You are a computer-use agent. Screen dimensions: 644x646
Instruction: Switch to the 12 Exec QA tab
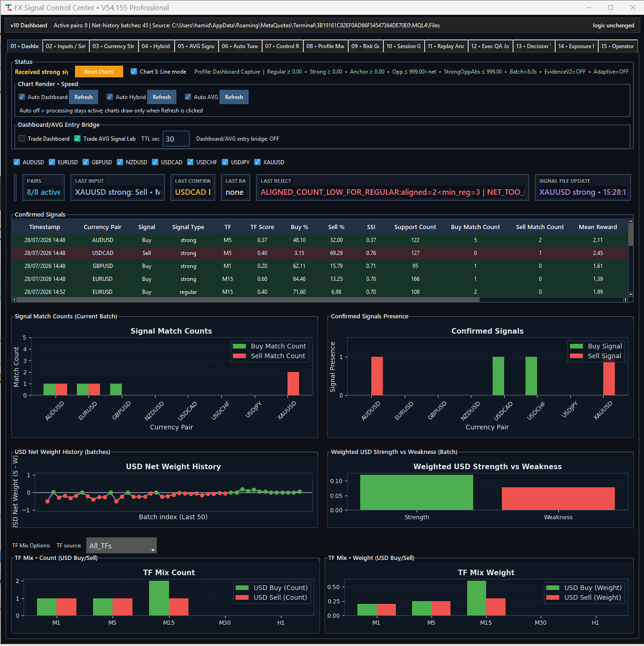(x=490, y=46)
